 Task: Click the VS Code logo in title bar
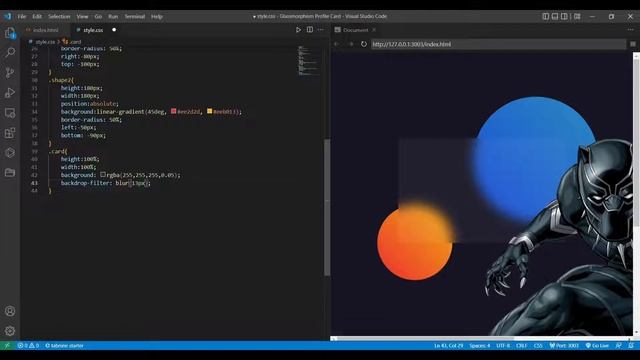point(7,16)
